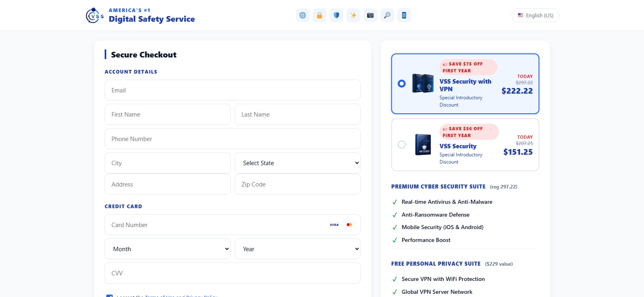Click the Anti-Ransomware Defense text
This screenshot has height=297, width=644.
point(436,215)
